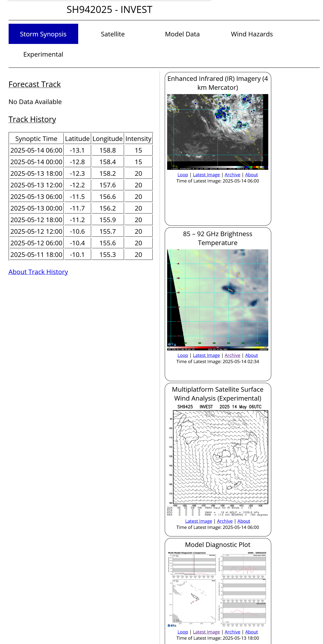Click Loop under Model Diagnostic Plot
The height and width of the screenshot is (644, 323).
point(183,632)
